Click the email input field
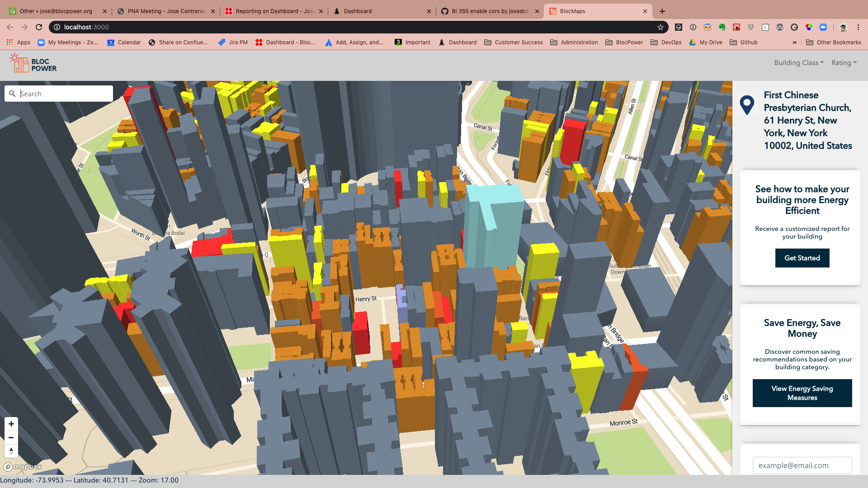The height and width of the screenshot is (488, 868). point(802,465)
